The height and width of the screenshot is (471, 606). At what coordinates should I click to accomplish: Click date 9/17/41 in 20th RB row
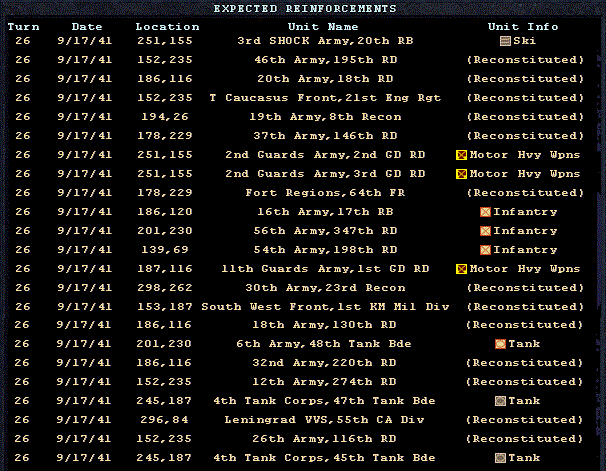pos(85,41)
